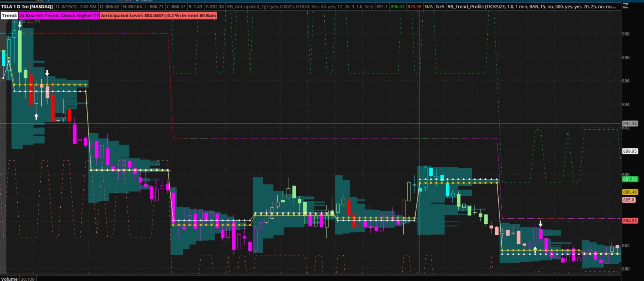Click the down arrow signal near 896 level
The image size is (644, 281).
click(47, 73)
